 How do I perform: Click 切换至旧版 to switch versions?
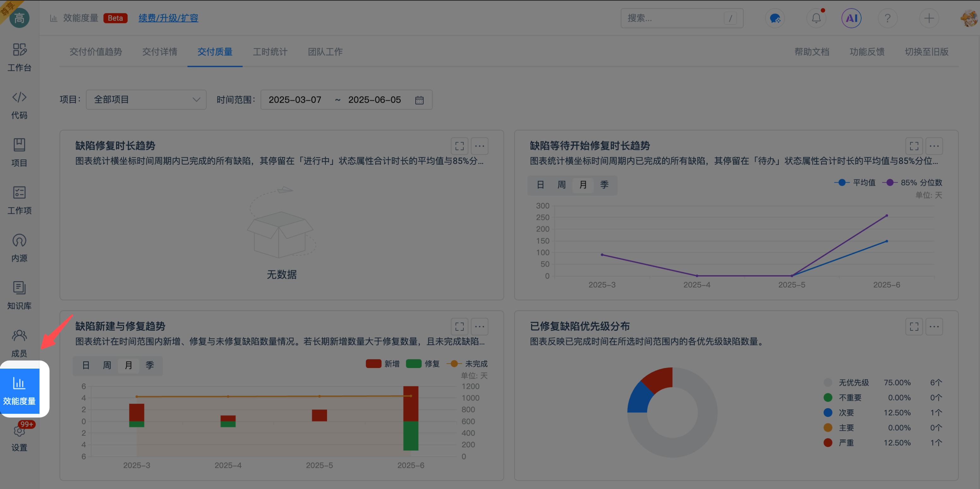click(x=926, y=52)
